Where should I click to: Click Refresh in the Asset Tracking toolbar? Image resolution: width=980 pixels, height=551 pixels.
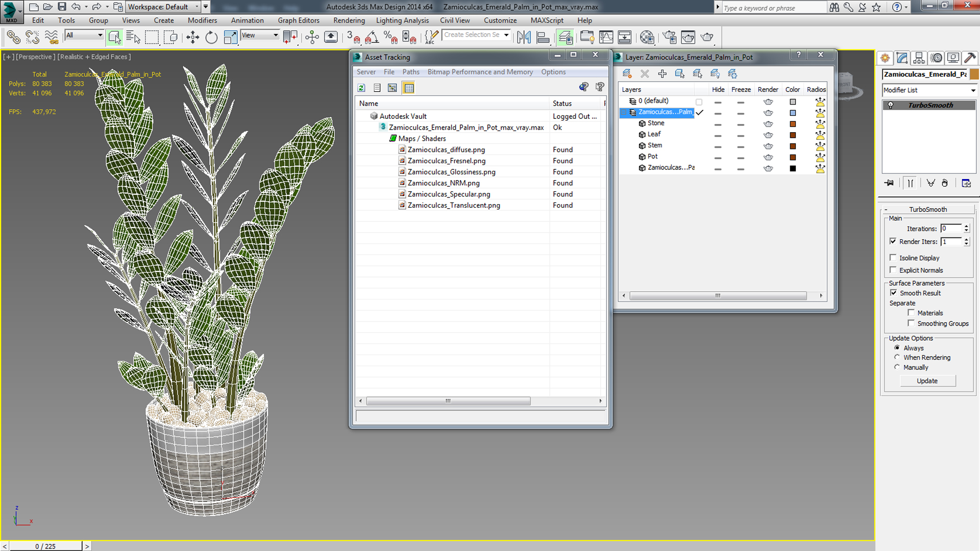[x=361, y=88]
